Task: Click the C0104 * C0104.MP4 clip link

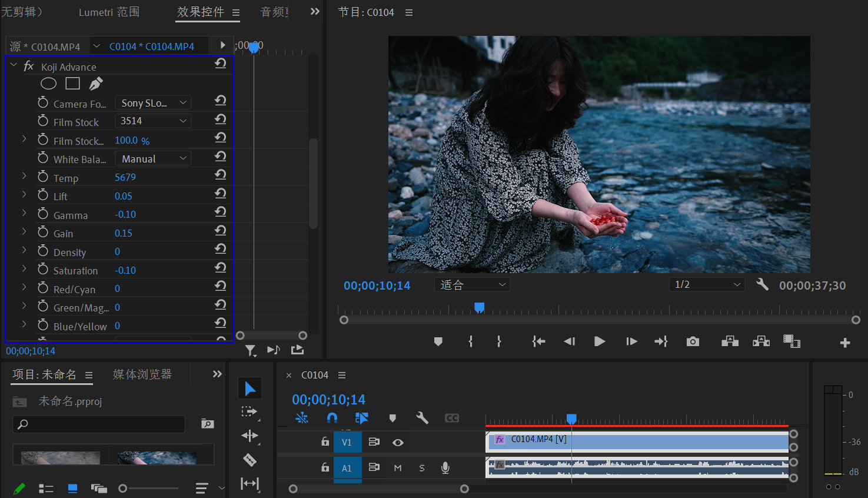Action: 152,47
